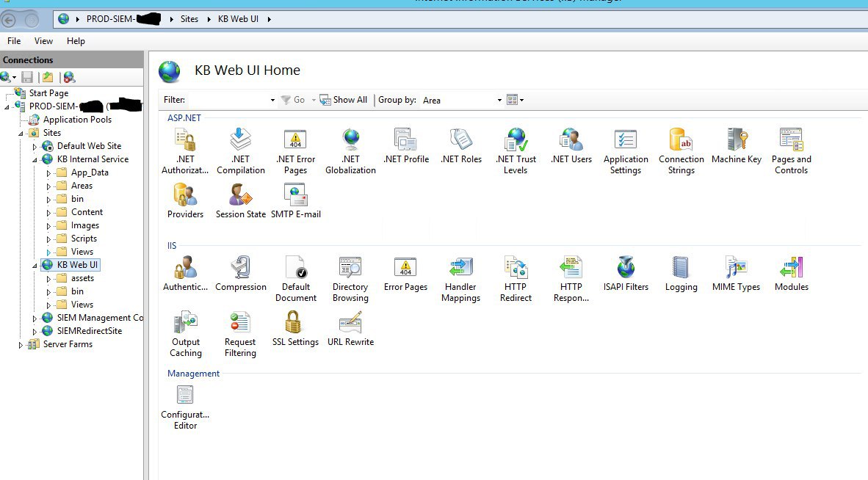Open the Filter dropdown arrow
Screen dimensions: 868x480
272,100
